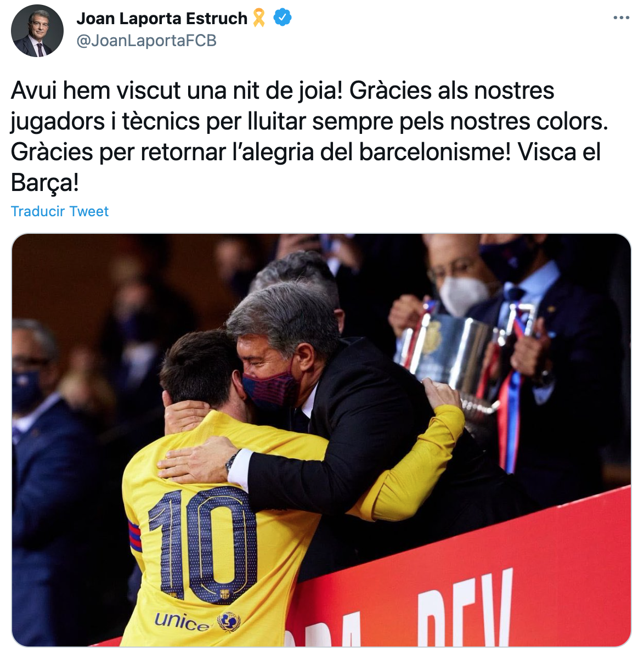This screenshot has width=644, height=663.
Task: Open the Joan Laporta Estruch profile name
Action: click(x=162, y=18)
